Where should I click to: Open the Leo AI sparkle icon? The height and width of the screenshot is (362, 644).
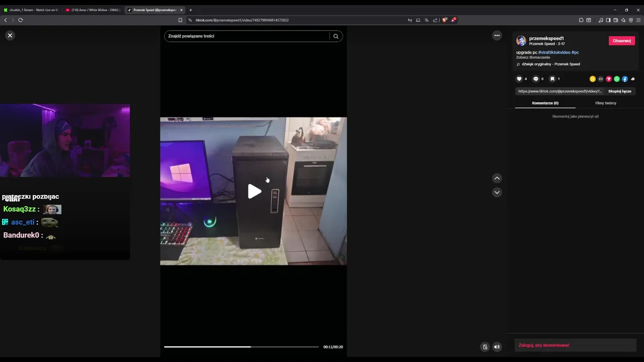click(x=623, y=20)
